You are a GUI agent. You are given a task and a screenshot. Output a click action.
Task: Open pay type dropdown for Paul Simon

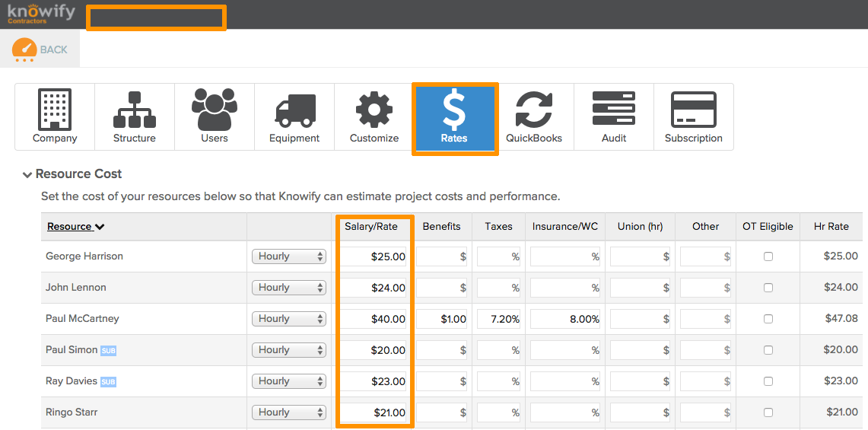point(289,350)
